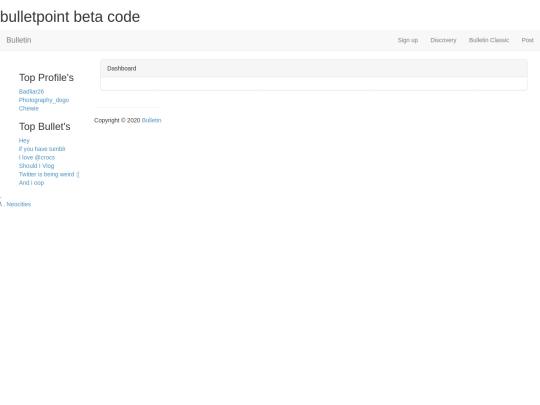This screenshot has height=405, width=540.
Task: View the 'Should I Vlog' bullet
Action: (x=37, y=166)
